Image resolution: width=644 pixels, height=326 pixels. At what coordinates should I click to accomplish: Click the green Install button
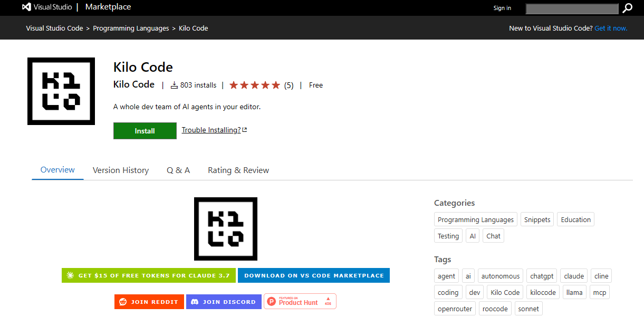(145, 131)
